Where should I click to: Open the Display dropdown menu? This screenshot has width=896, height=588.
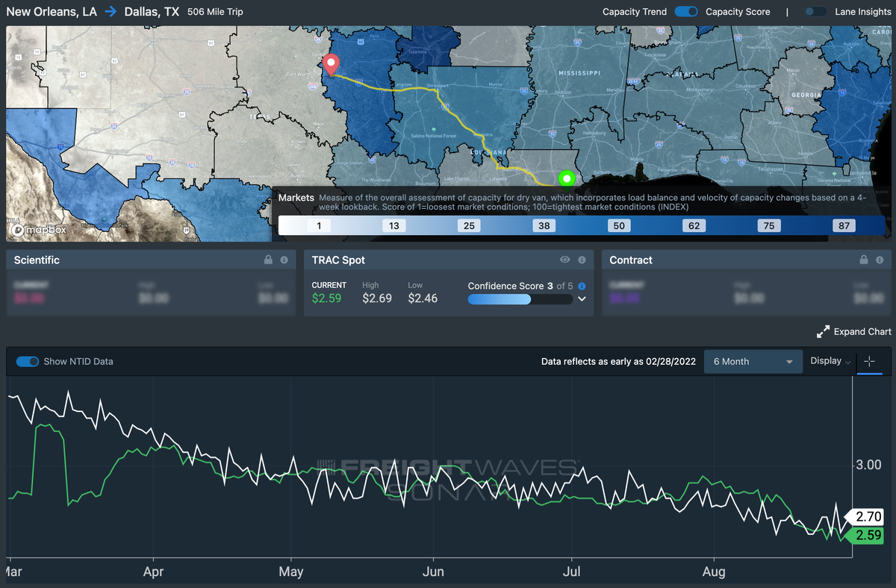(830, 361)
